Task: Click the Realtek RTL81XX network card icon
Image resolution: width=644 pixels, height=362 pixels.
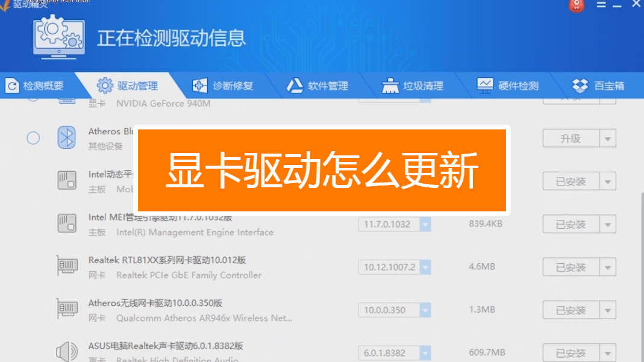Action: (x=66, y=266)
